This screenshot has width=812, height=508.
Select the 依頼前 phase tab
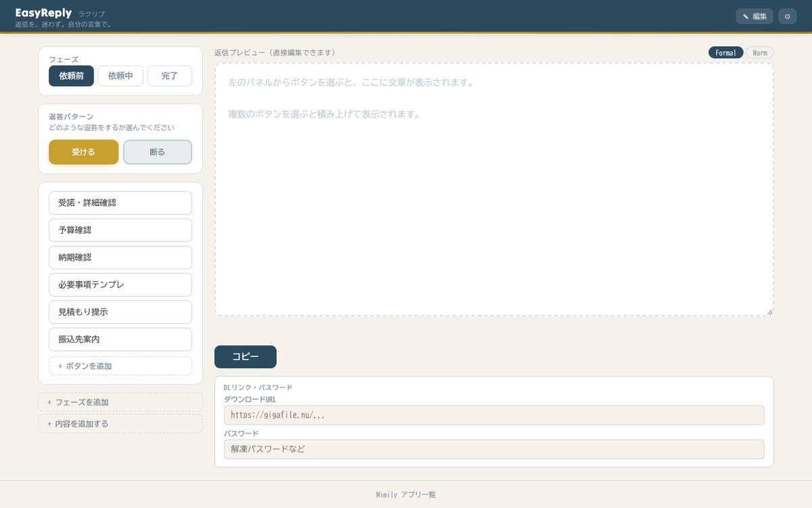tap(71, 76)
